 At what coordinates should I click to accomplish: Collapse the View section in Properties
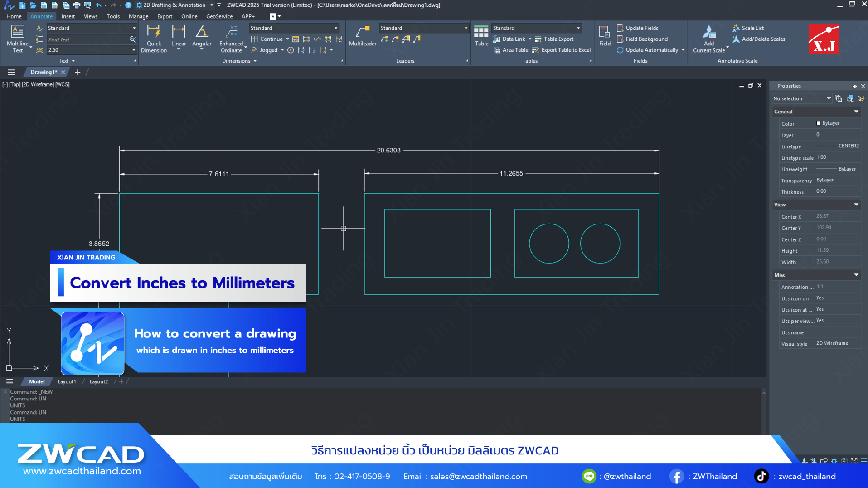coord(856,205)
